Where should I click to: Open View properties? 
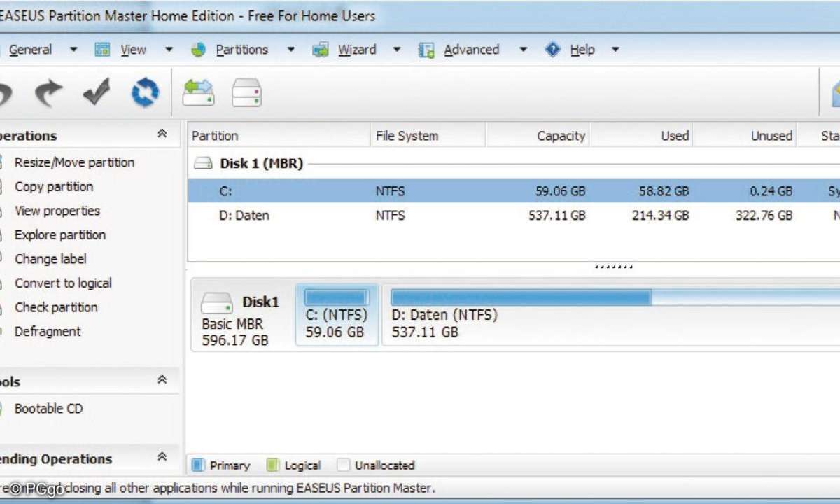click(x=57, y=211)
